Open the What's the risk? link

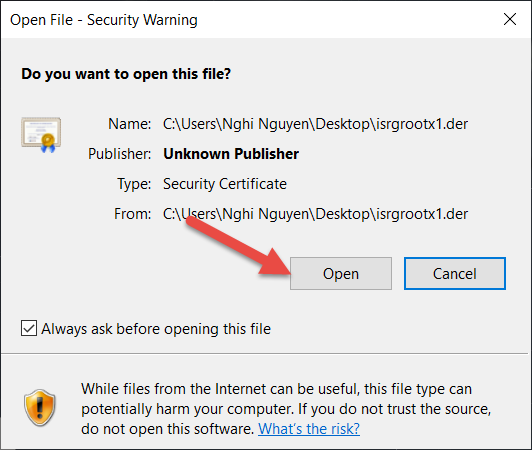309,429
